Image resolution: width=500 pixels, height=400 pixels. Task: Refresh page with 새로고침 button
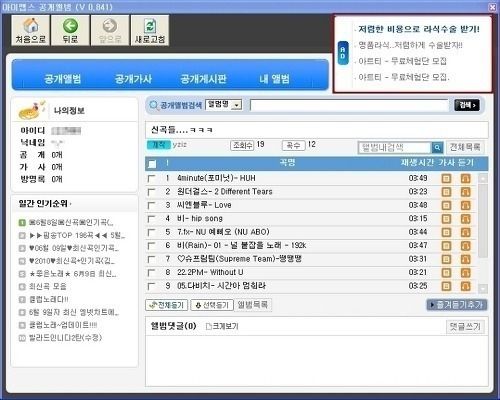pos(150,30)
